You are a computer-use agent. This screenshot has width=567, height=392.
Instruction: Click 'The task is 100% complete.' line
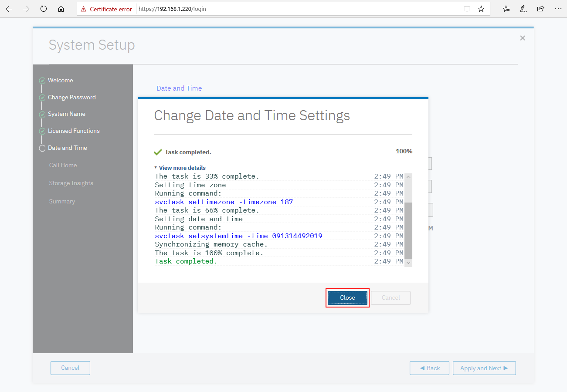[209, 253]
